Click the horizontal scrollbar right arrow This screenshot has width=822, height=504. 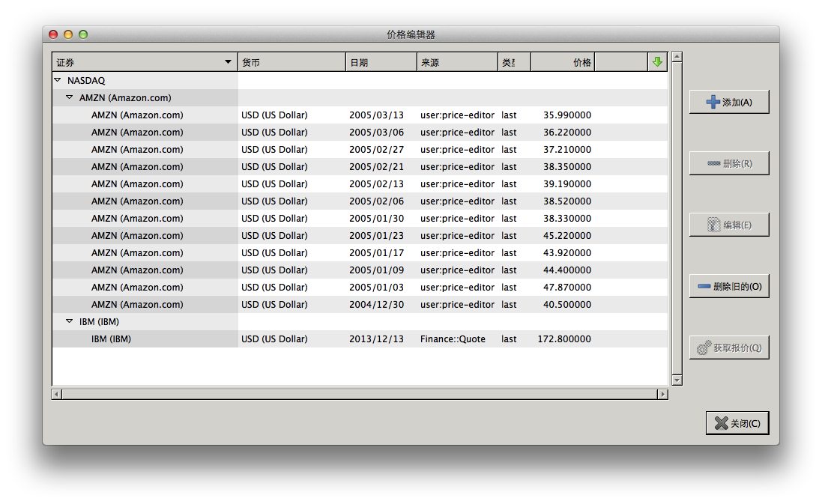point(662,393)
